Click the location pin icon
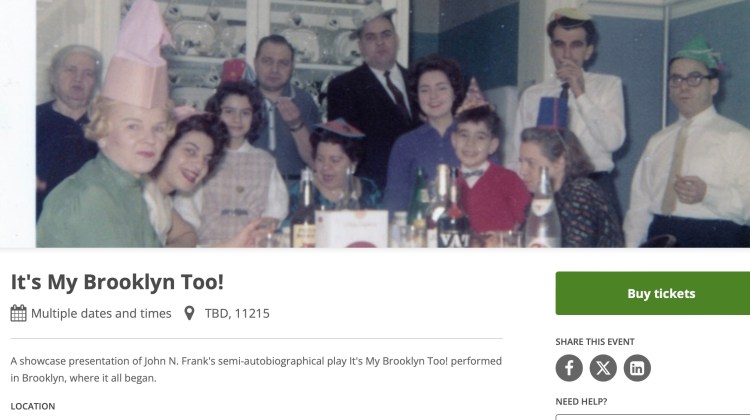The width and height of the screenshot is (750, 420). click(189, 313)
